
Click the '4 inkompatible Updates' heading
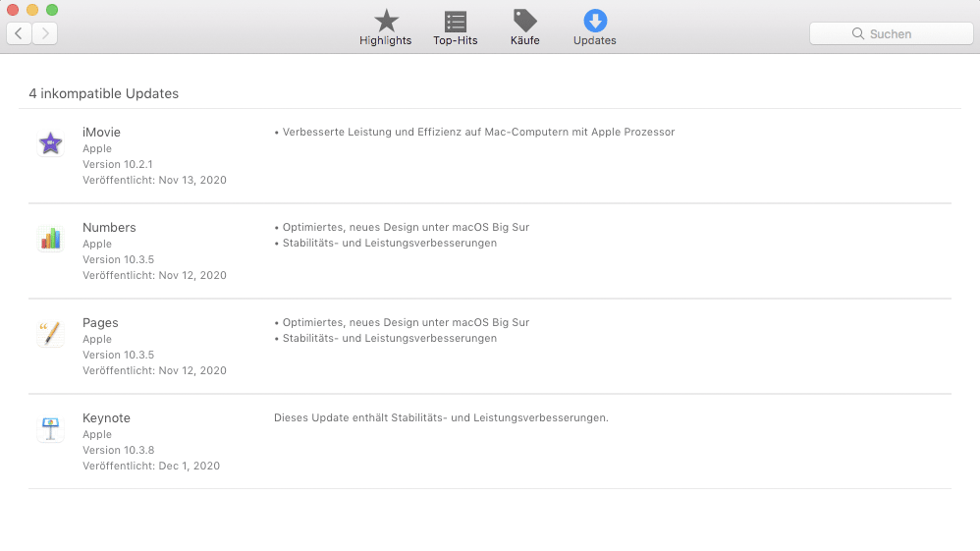click(x=104, y=93)
